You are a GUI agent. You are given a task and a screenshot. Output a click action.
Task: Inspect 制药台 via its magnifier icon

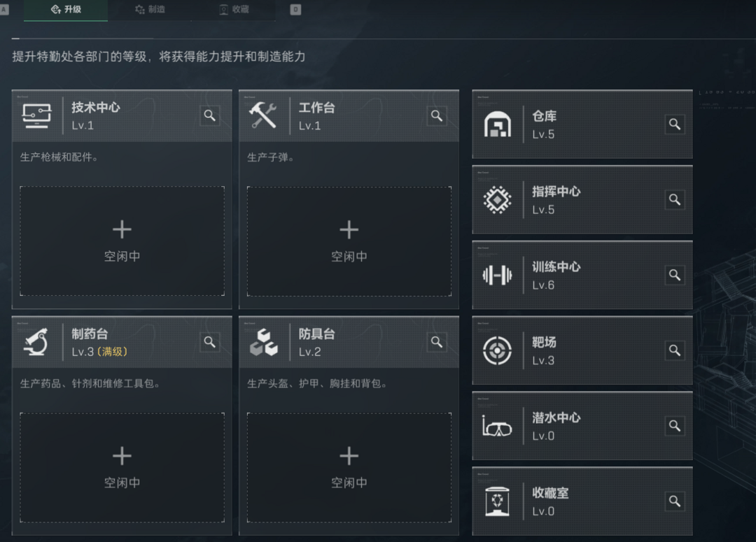(210, 342)
